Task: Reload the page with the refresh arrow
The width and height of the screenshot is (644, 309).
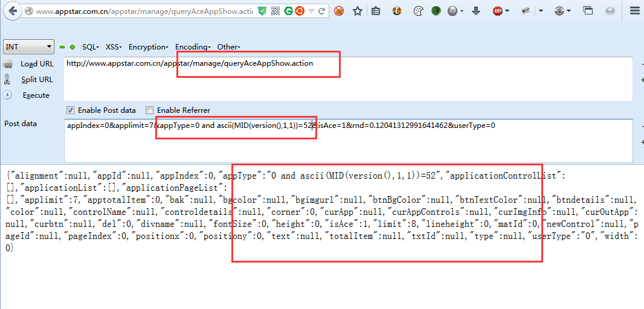Action: point(323,11)
